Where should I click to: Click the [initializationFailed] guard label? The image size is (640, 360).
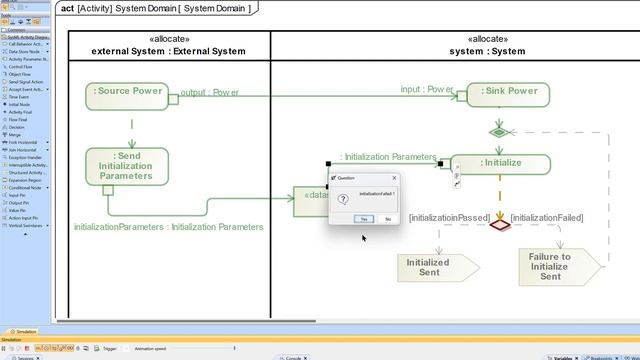547,218
